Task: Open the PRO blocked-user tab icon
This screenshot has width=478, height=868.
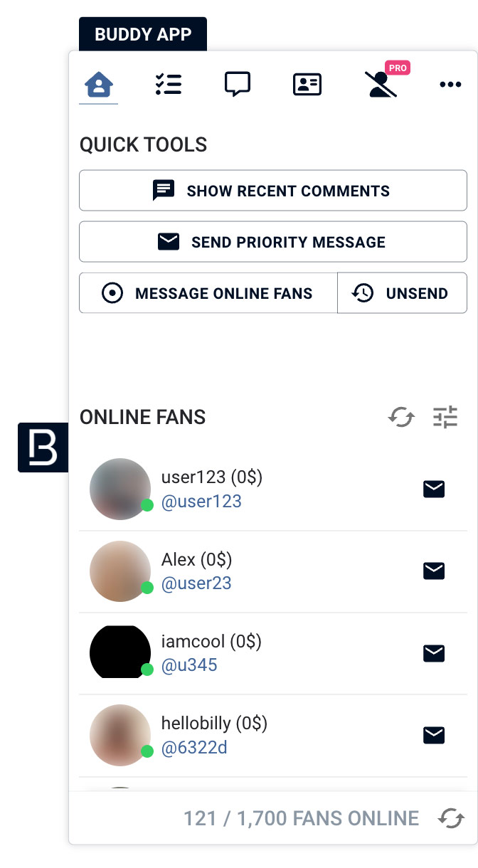Action: click(x=381, y=83)
